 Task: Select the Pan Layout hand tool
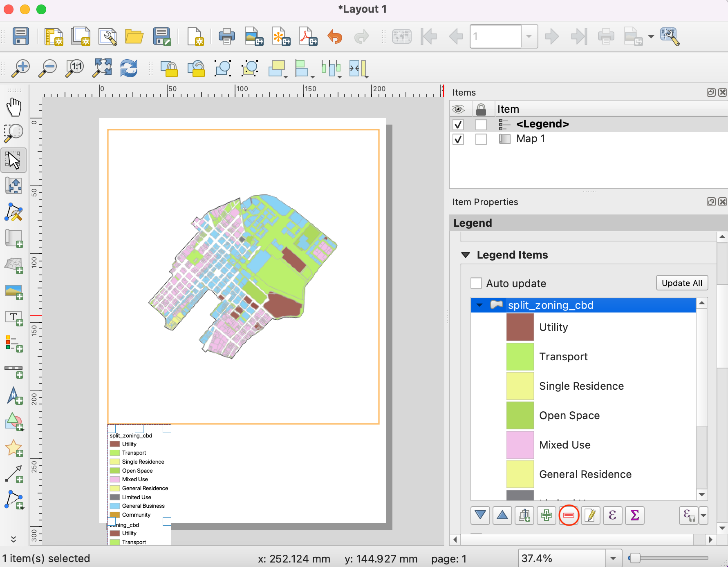click(14, 107)
